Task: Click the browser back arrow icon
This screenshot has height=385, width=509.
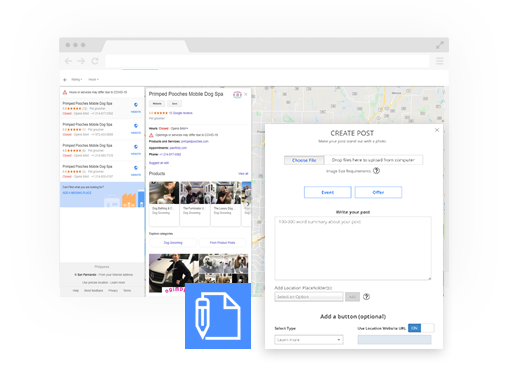Action: pyautogui.click(x=68, y=61)
